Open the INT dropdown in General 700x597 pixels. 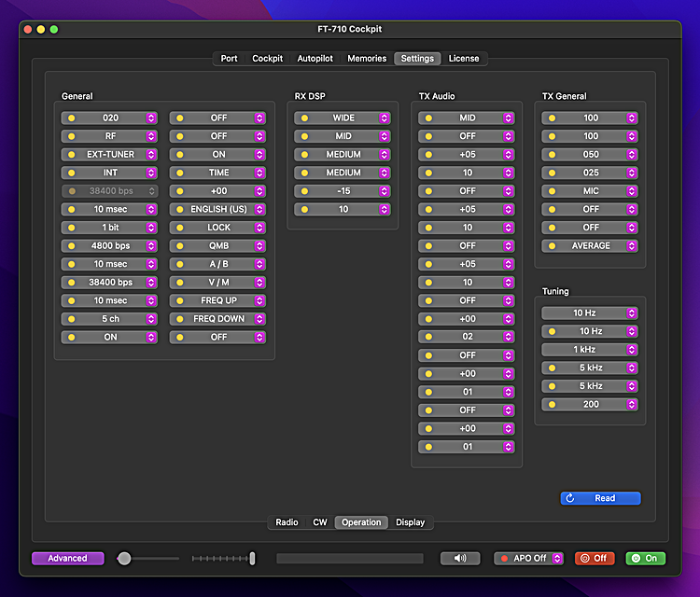pos(109,173)
